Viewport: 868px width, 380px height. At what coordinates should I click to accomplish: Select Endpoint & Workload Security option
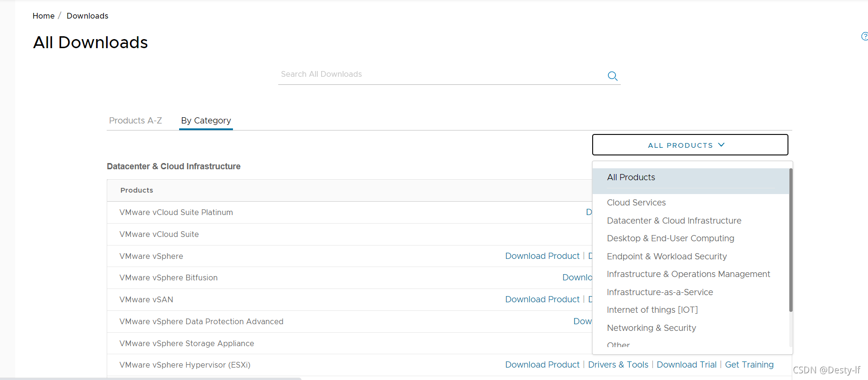pyautogui.click(x=666, y=257)
